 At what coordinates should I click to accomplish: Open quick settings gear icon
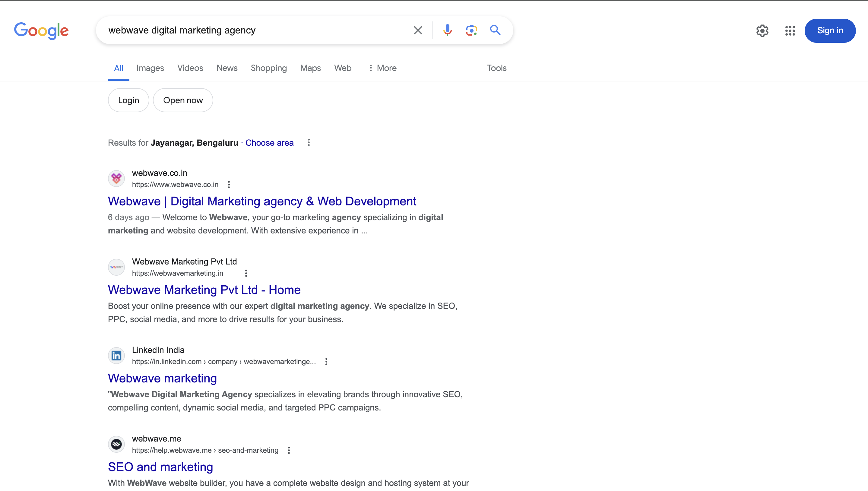(762, 31)
